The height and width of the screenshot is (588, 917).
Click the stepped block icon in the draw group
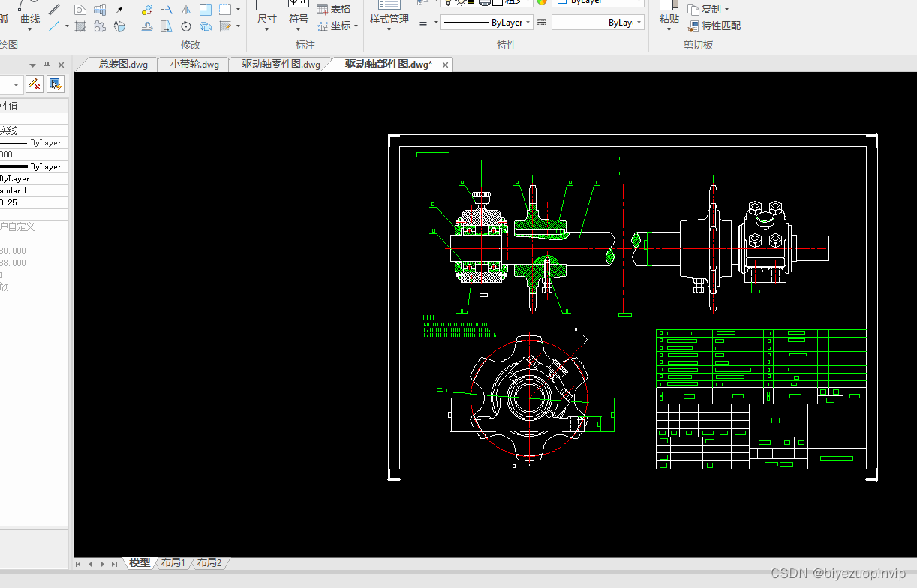[100, 10]
